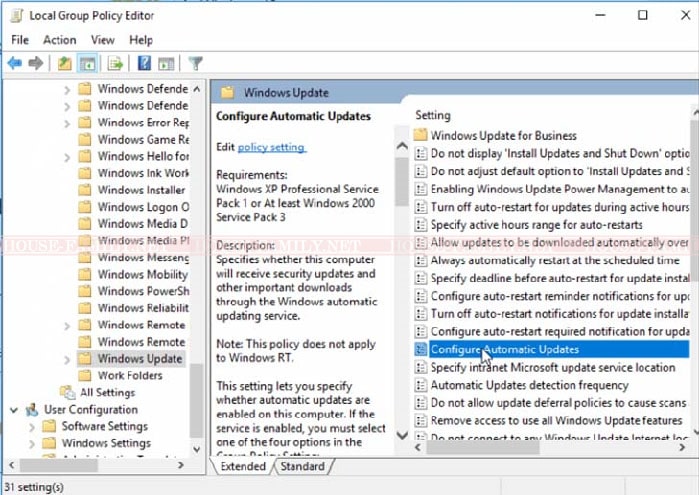Click policy icon beside Specify active hours range
Viewport: 699px width, 495px height.
(420, 224)
